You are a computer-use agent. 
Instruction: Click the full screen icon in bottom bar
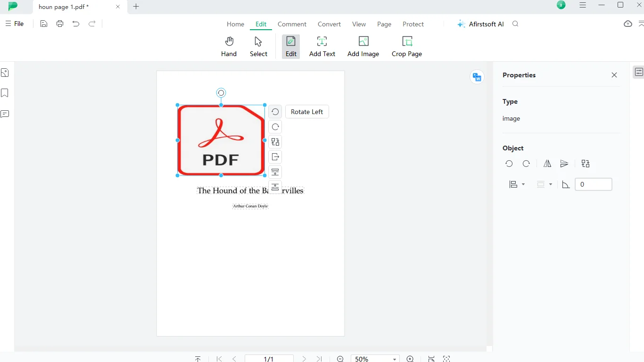coord(446,359)
